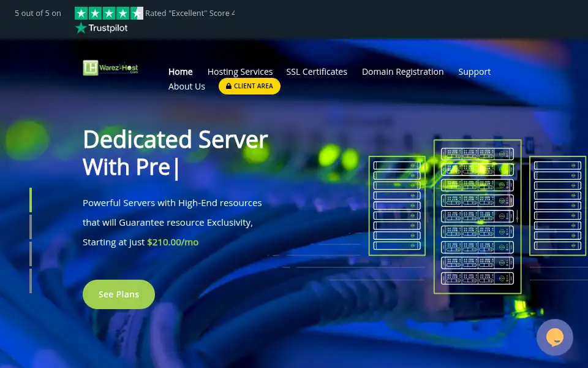This screenshot has width=588, height=368.
Task: Click the center server rack illustration
Action: (x=477, y=217)
